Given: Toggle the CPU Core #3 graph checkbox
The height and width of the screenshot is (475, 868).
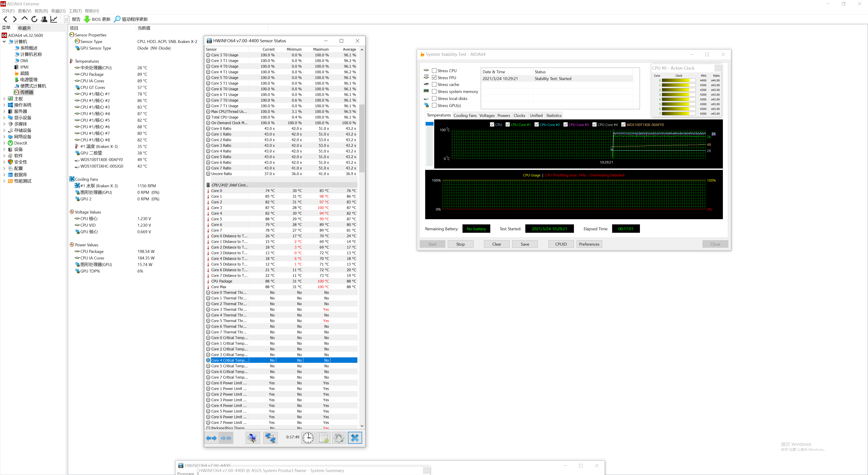Looking at the screenshot, I should pos(565,124).
